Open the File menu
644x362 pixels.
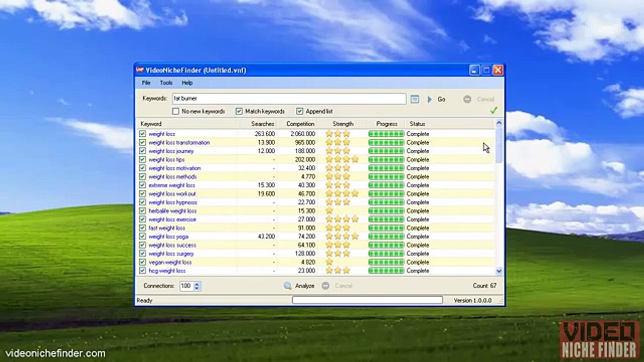click(x=146, y=83)
